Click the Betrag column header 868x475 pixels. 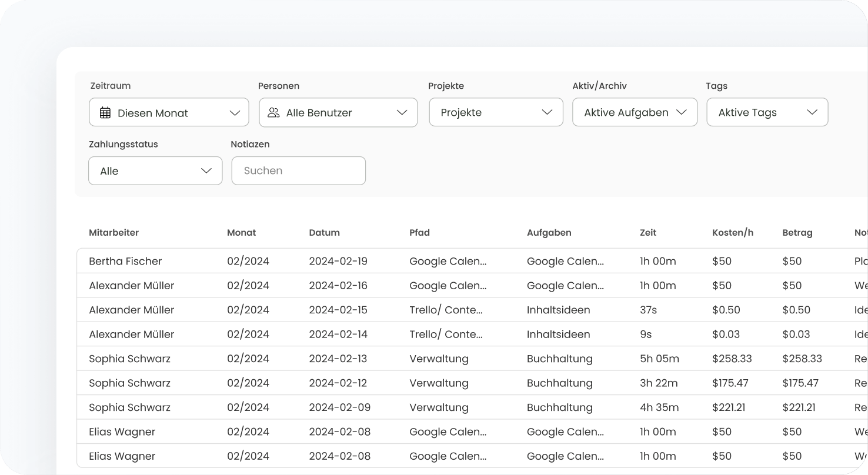click(x=797, y=233)
